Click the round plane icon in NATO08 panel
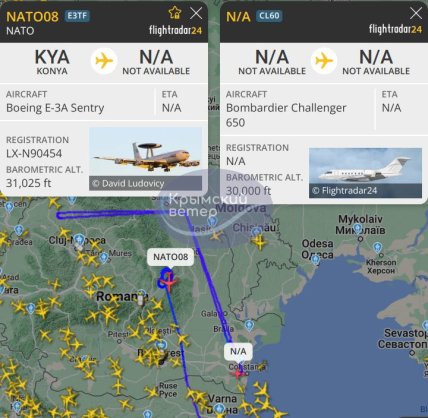 pyautogui.click(x=104, y=61)
